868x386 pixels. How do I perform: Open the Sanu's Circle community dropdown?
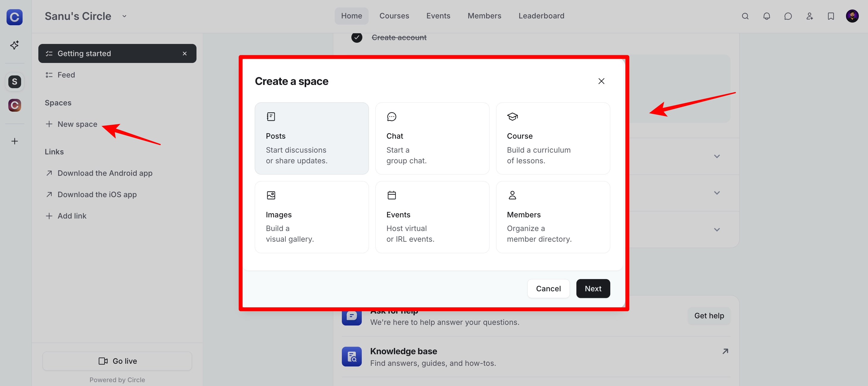(124, 16)
